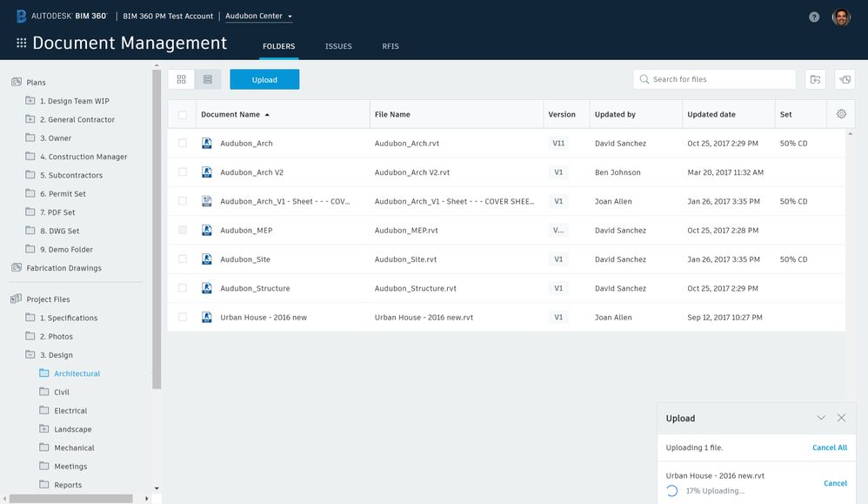The height and width of the screenshot is (504, 868).
Task: Toggle sort arrow on Document Name column
Action: [x=267, y=115]
